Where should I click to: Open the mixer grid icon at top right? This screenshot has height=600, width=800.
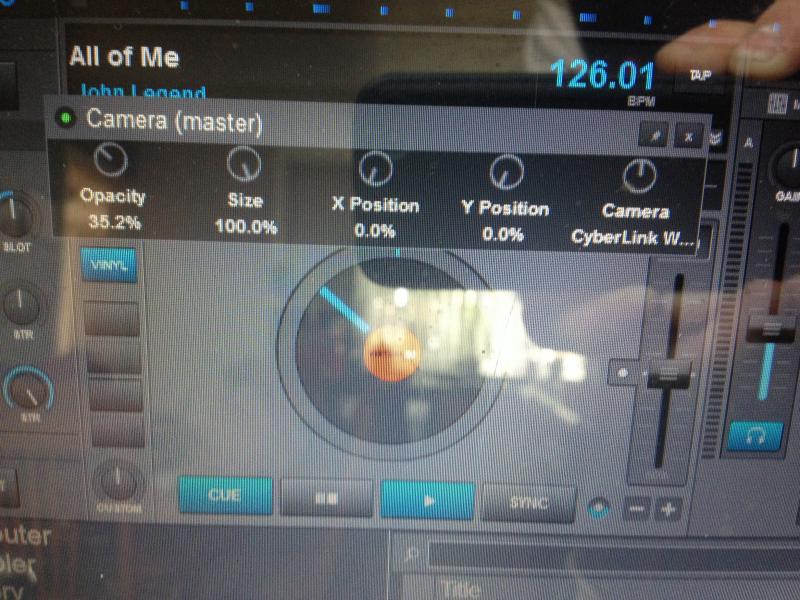777,103
